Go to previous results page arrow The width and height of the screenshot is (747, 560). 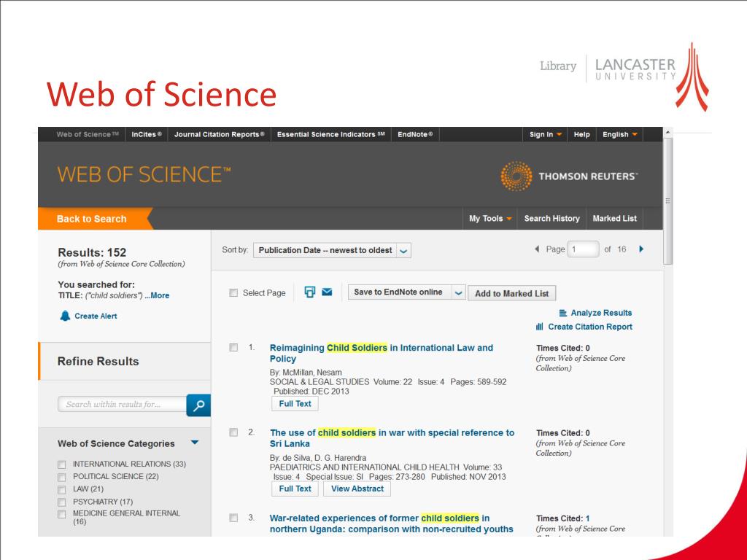[538, 249]
